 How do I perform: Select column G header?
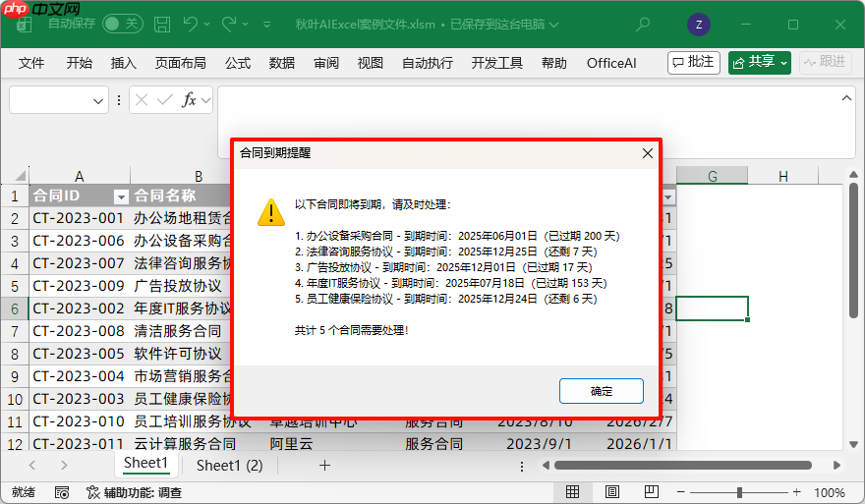[x=713, y=176]
